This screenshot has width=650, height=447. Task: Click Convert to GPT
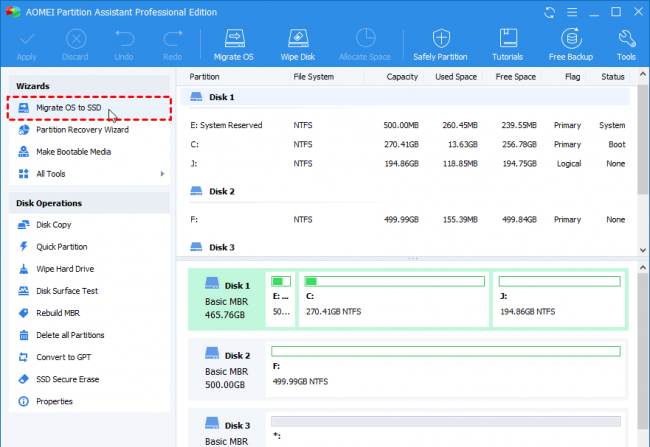pos(89,357)
